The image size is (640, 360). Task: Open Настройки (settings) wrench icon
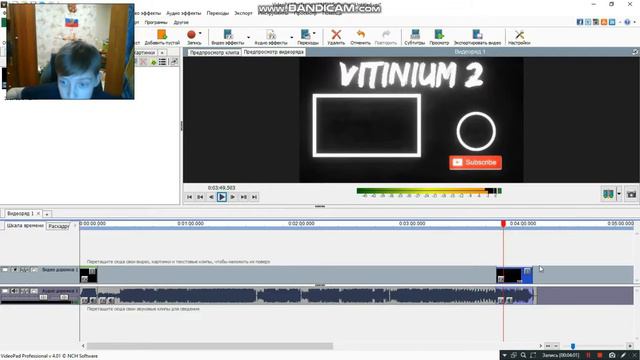[x=519, y=35]
